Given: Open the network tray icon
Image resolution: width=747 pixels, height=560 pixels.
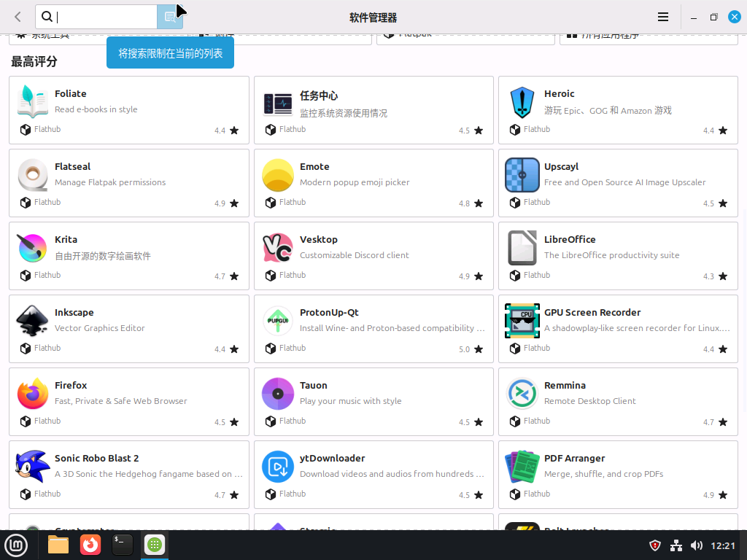Looking at the screenshot, I should pyautogui.click(x=676, y=545).
